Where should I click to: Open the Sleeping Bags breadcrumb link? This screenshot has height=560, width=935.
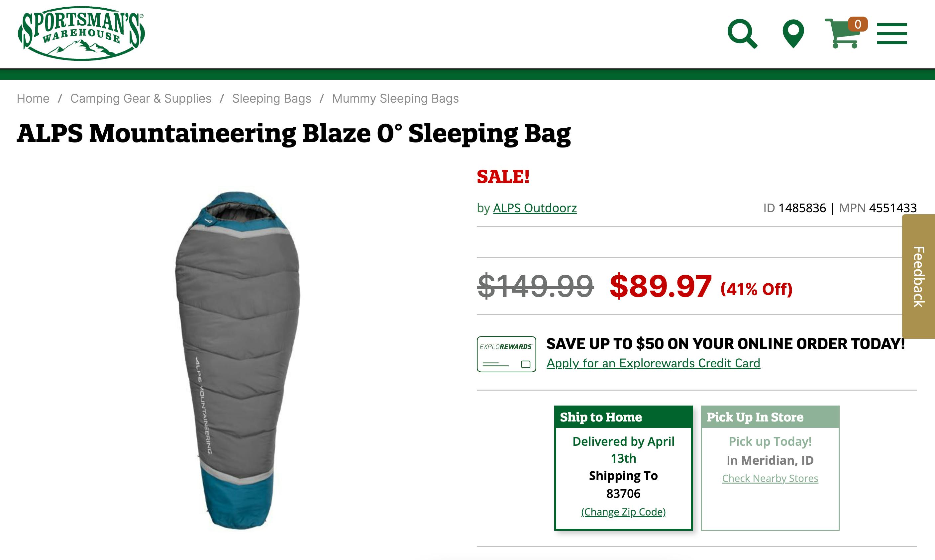(x=271, y=99)
